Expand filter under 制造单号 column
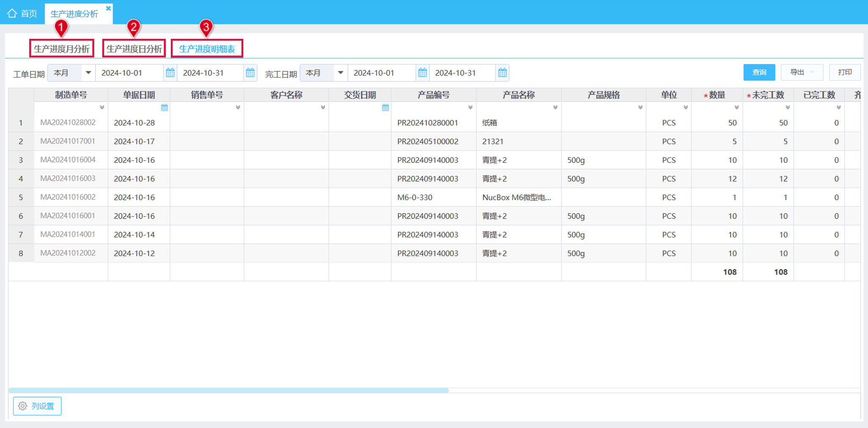 (102, 108)
